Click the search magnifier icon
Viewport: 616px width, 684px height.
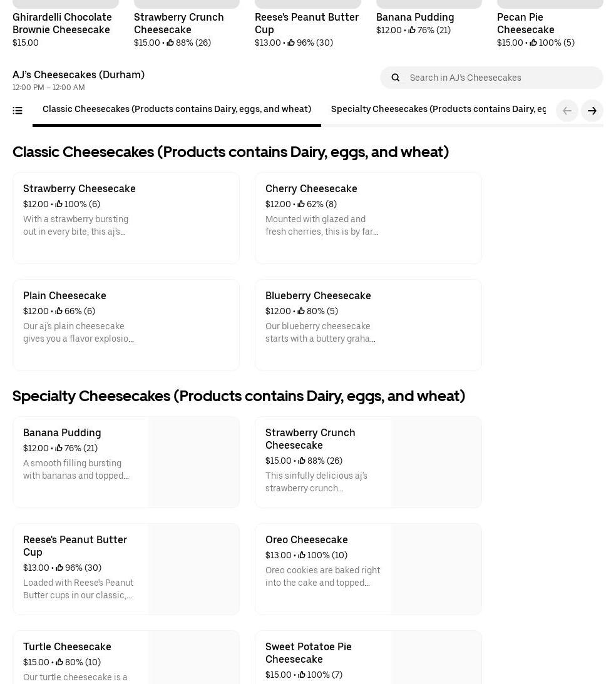[395, 78]
